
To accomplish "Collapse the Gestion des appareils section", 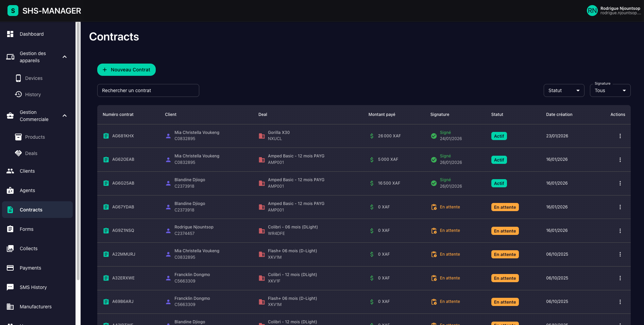I will click(65, 57).
